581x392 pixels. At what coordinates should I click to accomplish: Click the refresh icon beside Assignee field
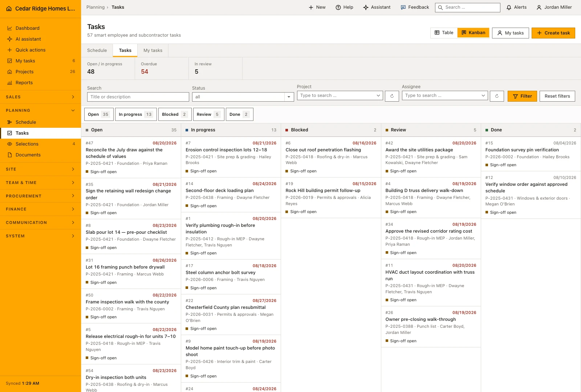pos(497,96)
